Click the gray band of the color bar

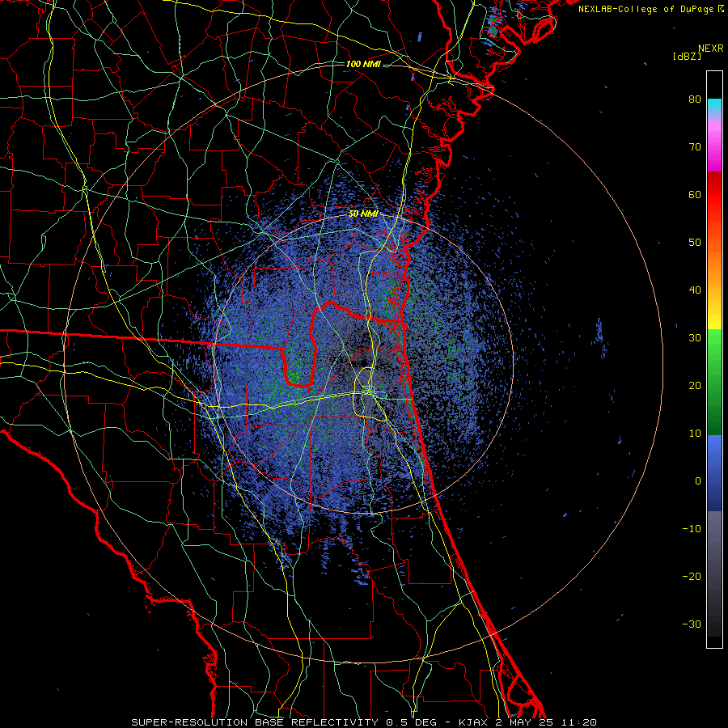(x=714, y=574)
